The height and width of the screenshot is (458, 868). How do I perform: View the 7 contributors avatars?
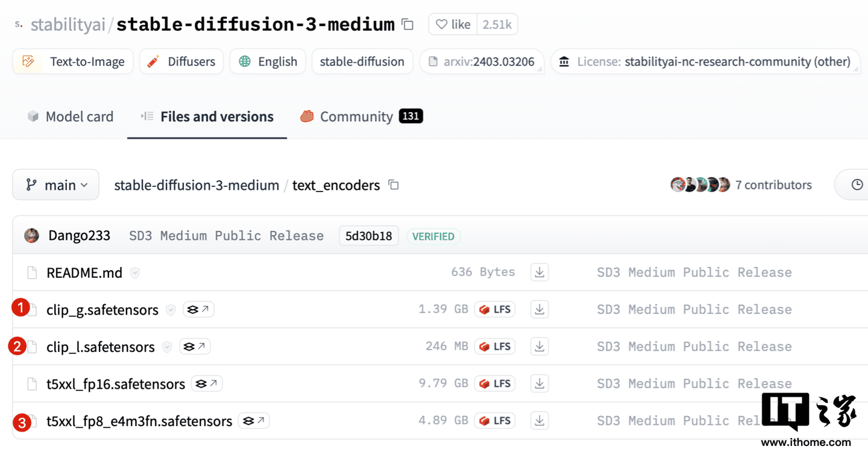700,185
